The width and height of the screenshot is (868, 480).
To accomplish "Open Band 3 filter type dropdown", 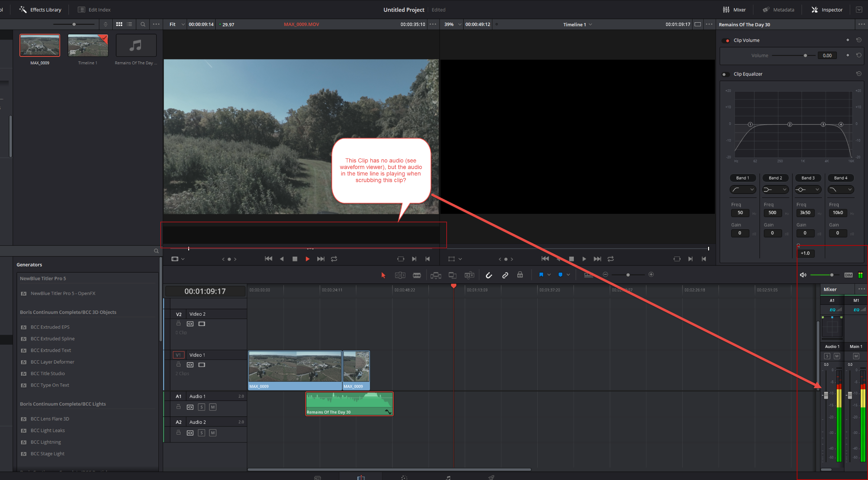I will tap(808, 190).
